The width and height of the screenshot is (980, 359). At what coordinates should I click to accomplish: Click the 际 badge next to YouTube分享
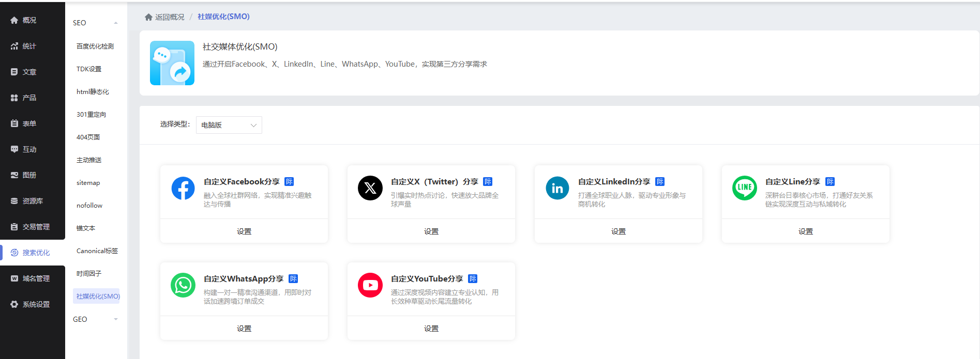[473, 279]
